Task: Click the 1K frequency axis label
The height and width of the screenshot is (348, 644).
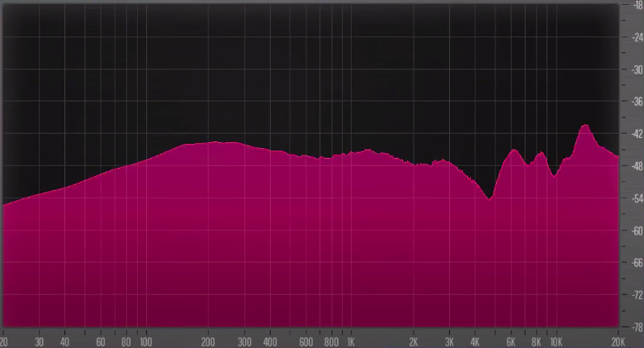Action: coord(350,341)
